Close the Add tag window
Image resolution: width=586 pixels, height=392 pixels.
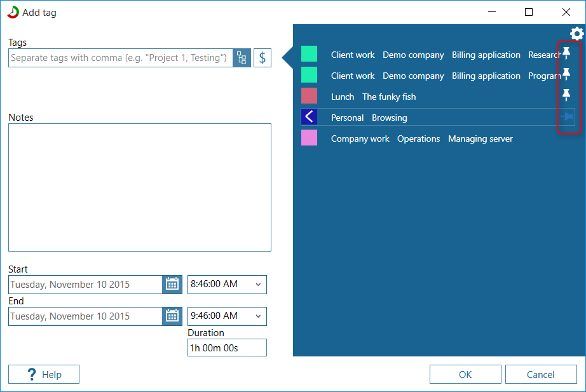[566, 12]
